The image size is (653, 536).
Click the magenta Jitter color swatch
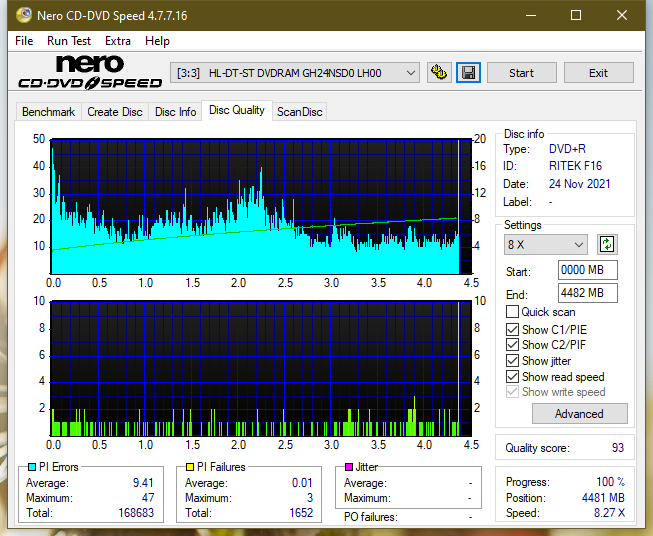point(349,467)
